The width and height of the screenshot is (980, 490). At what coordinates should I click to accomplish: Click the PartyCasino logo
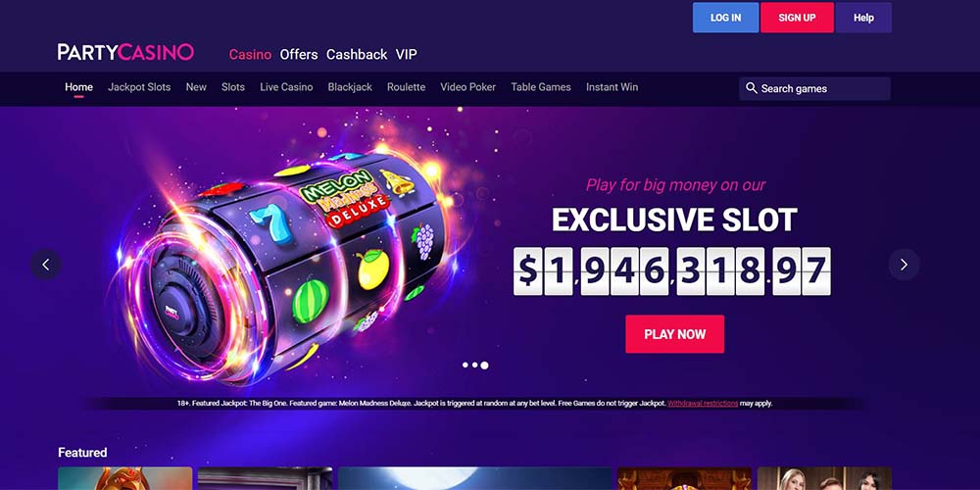pos(125,53)
